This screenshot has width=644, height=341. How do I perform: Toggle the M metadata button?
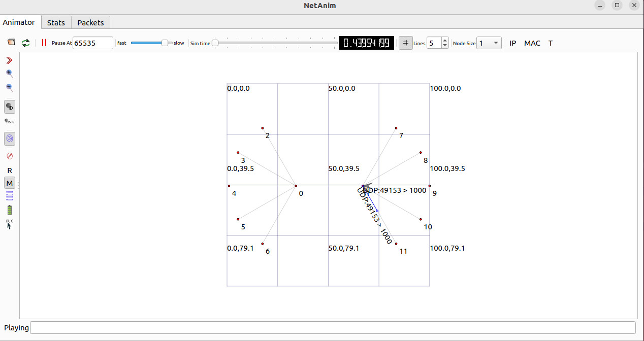10,183
